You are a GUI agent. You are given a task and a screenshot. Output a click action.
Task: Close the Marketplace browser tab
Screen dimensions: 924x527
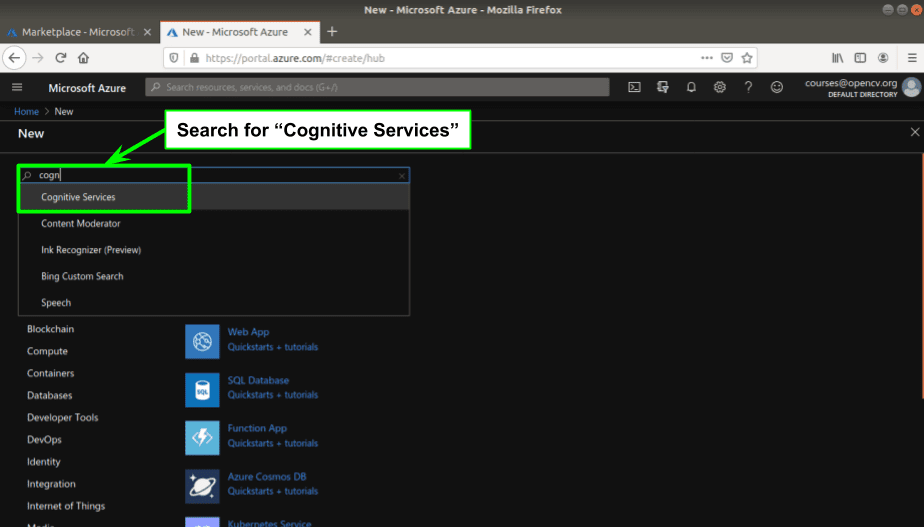(147, 32)
